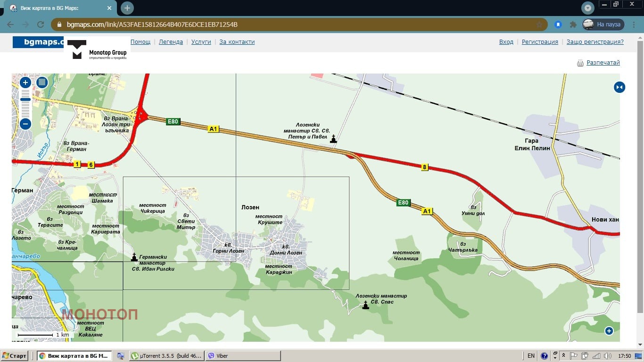Viewport: 644px width, 362px height.
Task: Open the Услуги link
Action: click(201, 42)
